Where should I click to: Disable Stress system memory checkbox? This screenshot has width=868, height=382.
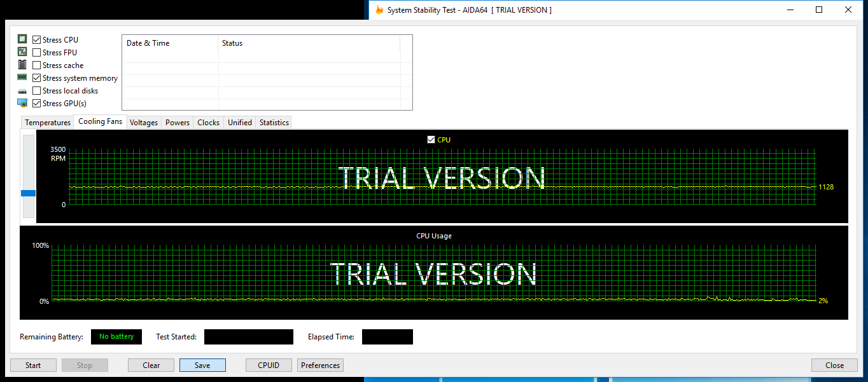click(37, 78)
